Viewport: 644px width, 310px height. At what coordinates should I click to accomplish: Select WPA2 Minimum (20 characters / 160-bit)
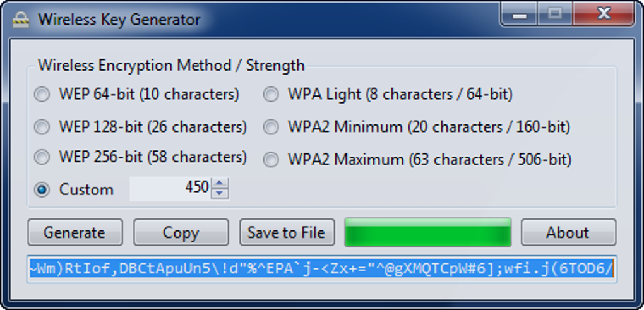[271, 127]
